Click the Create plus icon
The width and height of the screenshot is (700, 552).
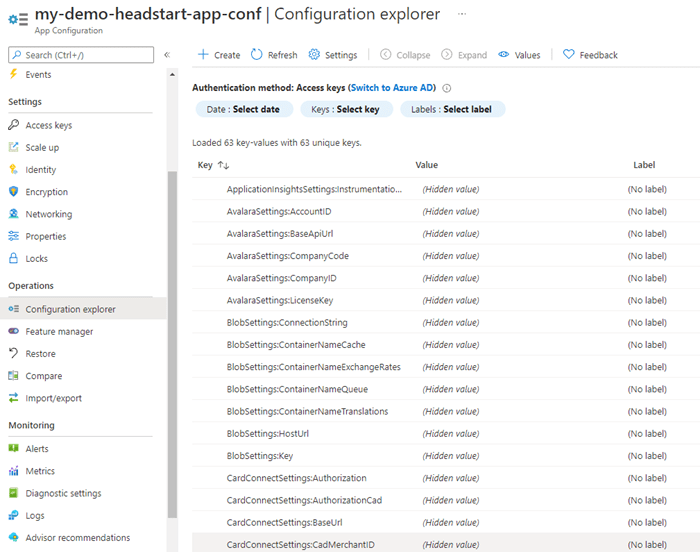(x=203, y=54)
